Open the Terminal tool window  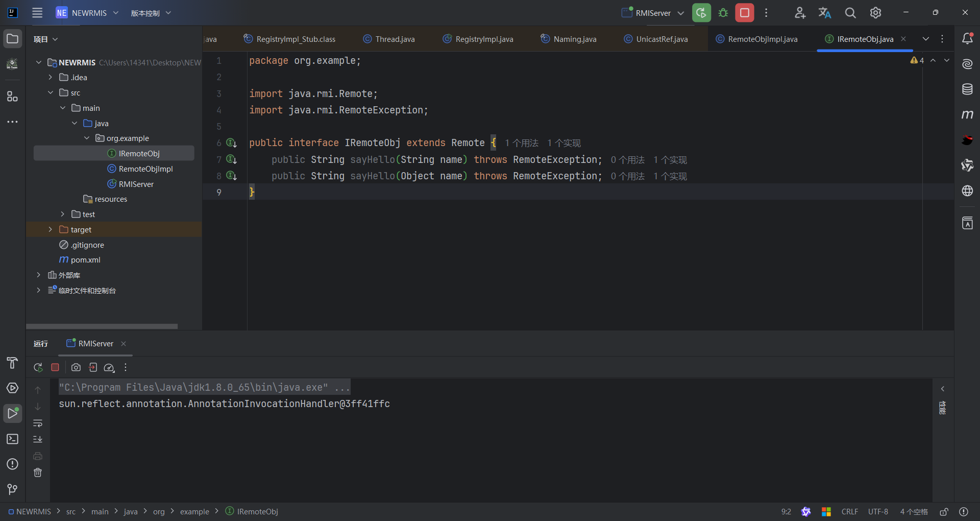pos(12,439)
